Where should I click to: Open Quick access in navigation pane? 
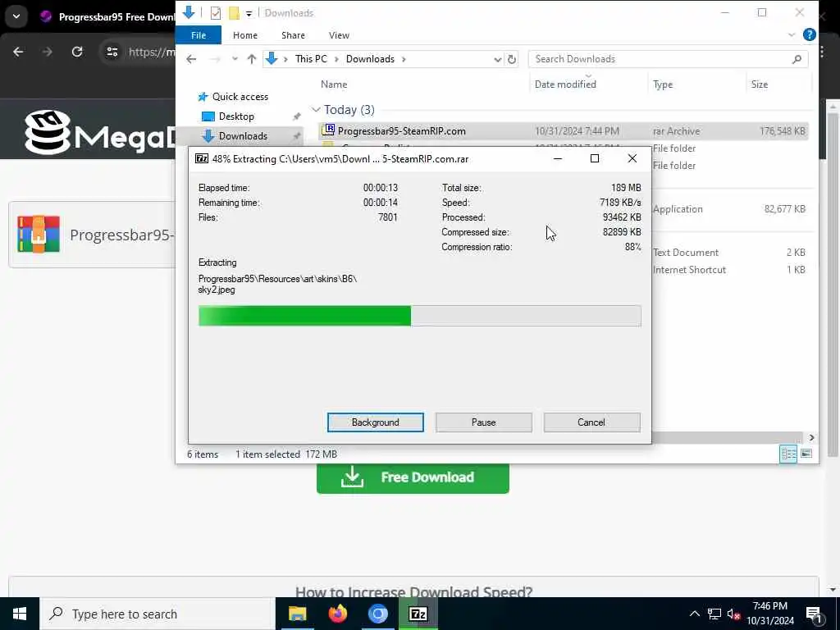tap(240, 97)
